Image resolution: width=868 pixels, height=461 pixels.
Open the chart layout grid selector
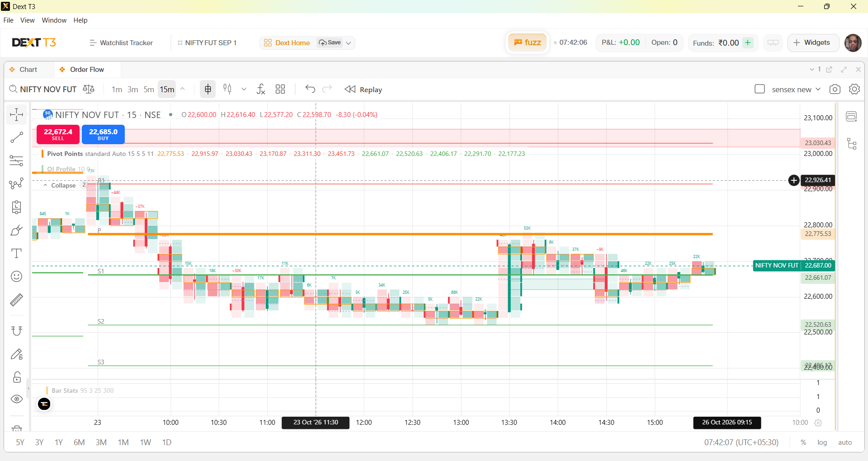(x=280, y=89)
